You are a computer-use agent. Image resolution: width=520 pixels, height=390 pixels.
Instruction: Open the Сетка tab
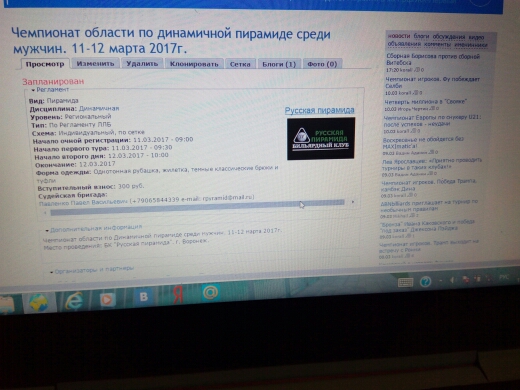(240, 64)
